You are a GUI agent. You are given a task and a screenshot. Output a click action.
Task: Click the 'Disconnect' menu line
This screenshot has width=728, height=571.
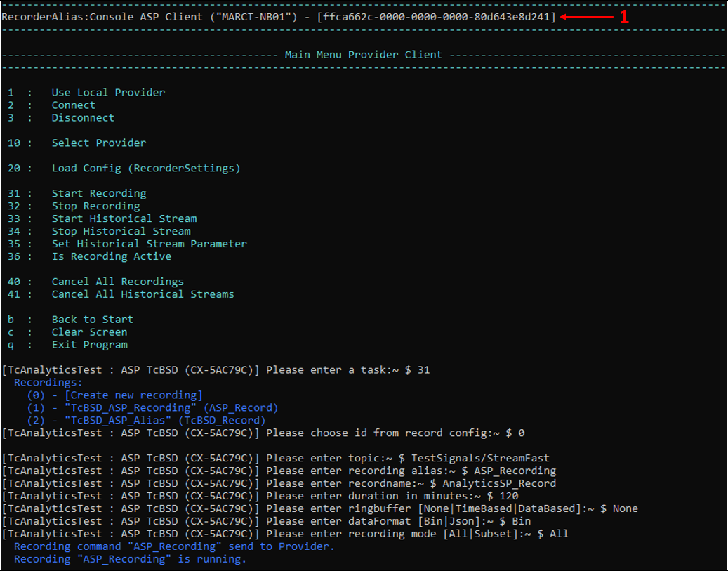(82, 118)
